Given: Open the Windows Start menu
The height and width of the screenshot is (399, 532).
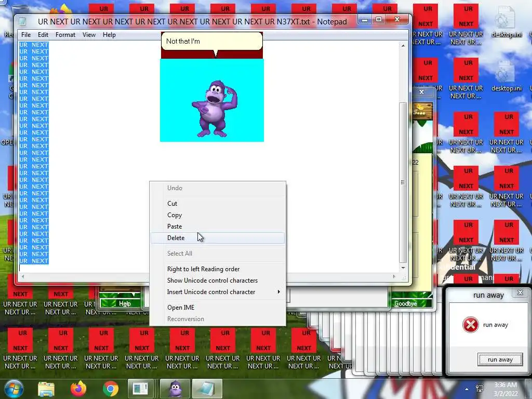Looking at the screenshot, I should point(13,389).
